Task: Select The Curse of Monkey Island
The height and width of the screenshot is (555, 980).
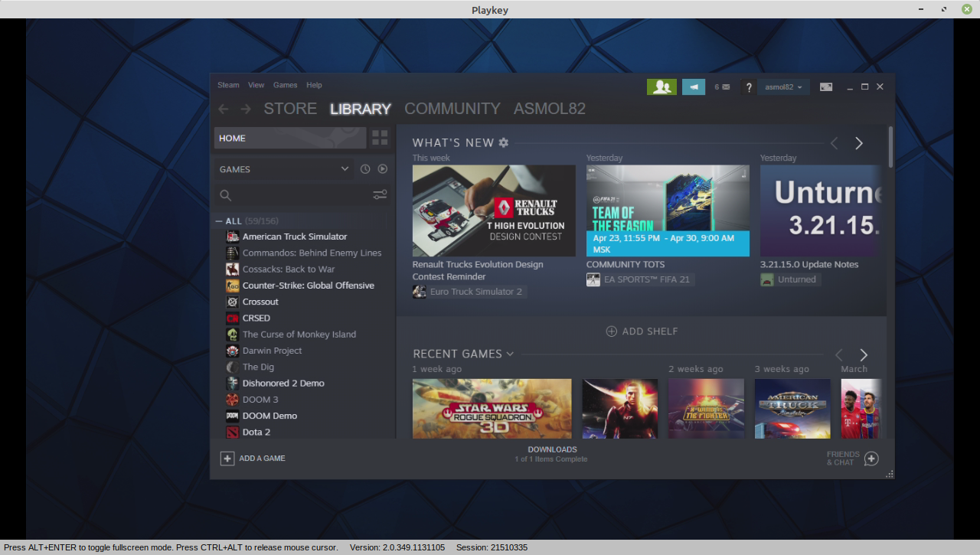Action: click(299, 335)
